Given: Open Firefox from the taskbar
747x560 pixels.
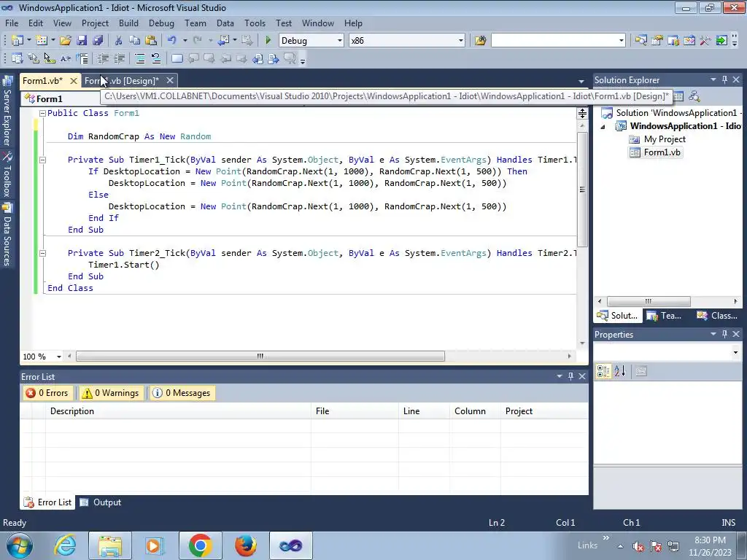Looking at the screenshot, I should click(x=245, y=545).
